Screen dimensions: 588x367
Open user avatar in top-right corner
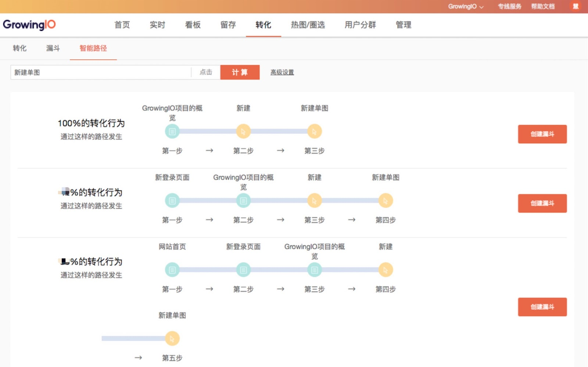576,6
